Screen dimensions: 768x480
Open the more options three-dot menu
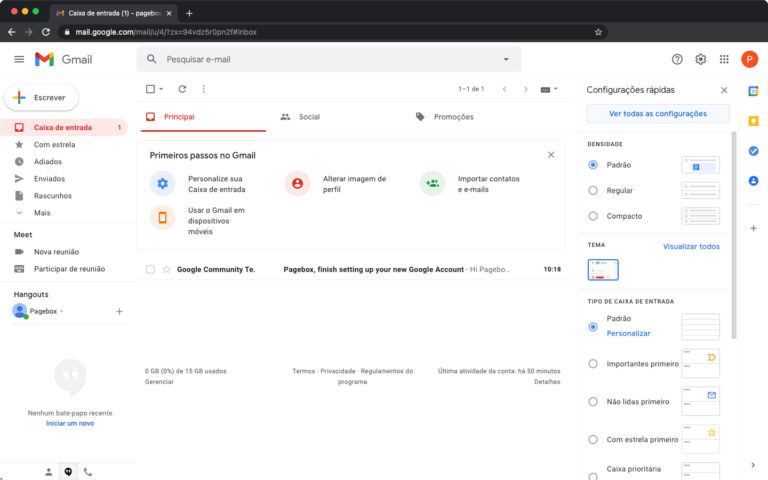(204, 89)
